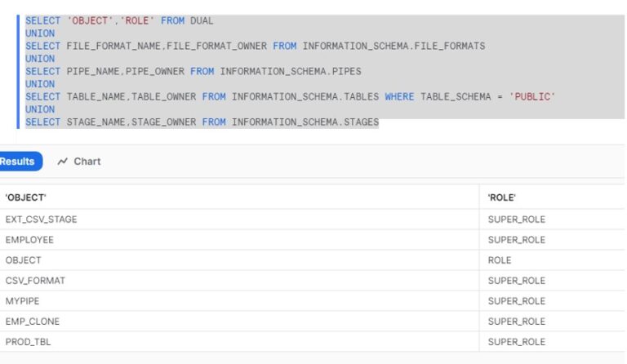627x364 pixels.
Task: Click the ROLE value in third row
Action: [500, 260]
